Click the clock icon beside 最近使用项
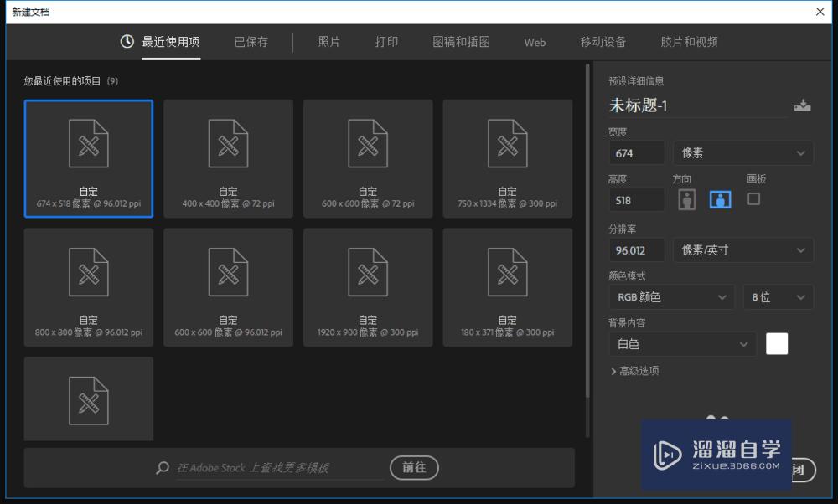838x504 pixels. [x=128, y=41]
